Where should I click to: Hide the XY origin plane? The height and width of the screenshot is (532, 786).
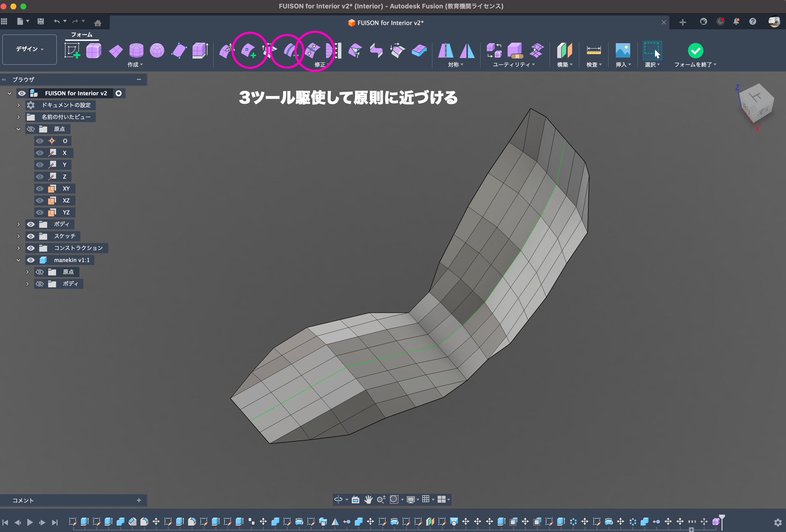coord(40,189)
